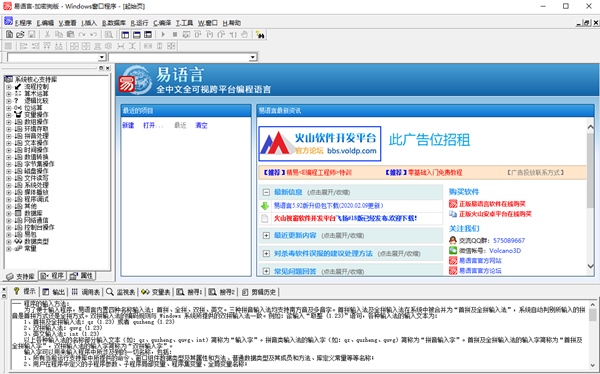This screenshot has width=600, height=374.
Task: Click the green download arrow icon
Action: 265,206
